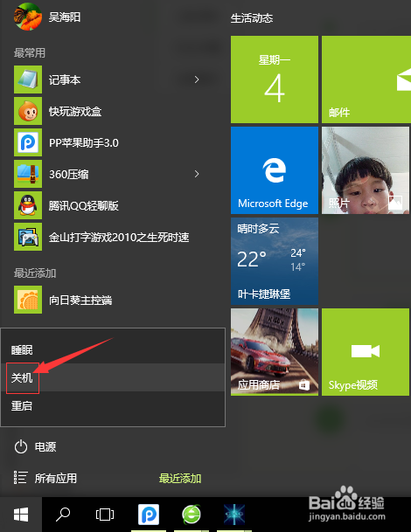The image size is (411, 532).
Task: Open taskbar search magnifier
Action: pos(63,515)
